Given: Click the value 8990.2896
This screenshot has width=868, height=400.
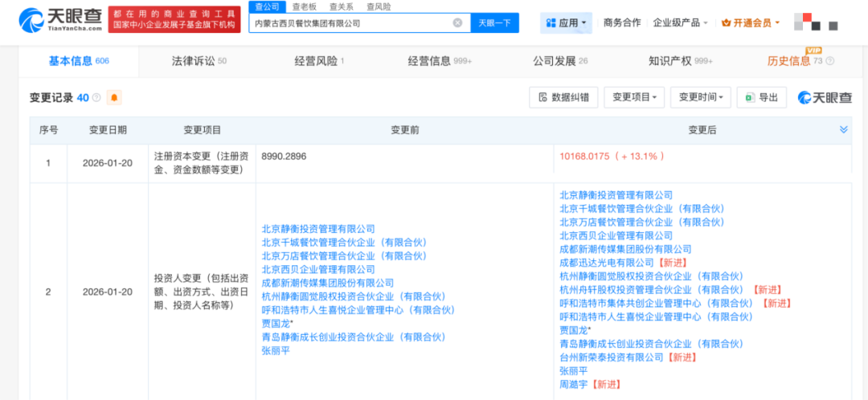Looking at the screenshot, I should (x=284, y=157).
